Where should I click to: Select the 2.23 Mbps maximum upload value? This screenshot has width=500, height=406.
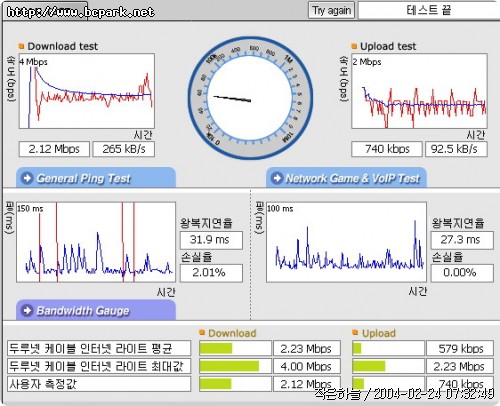[460, 366]
